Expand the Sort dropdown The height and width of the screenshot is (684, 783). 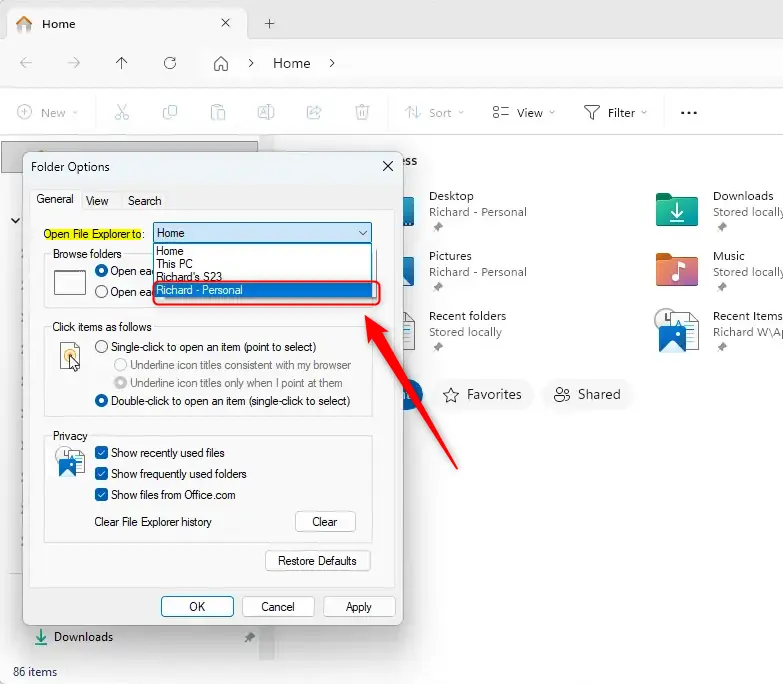pos(434,113)
